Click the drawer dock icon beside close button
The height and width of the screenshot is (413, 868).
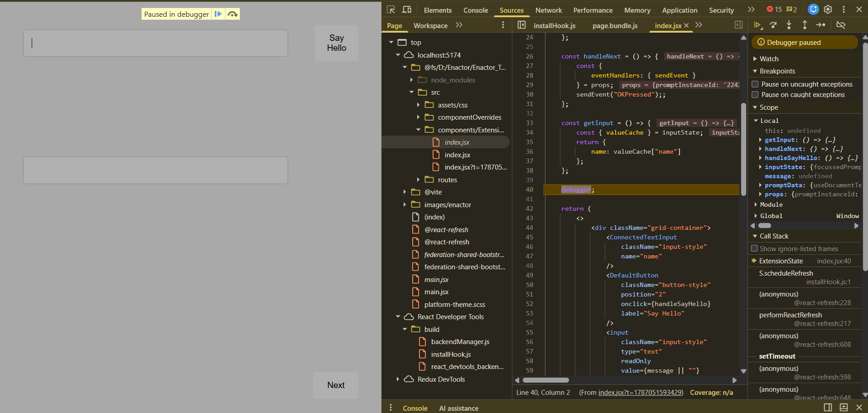tap(844, 407)
